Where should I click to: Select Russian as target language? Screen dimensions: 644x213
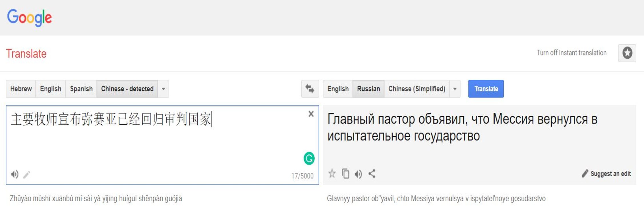(369, 89)
